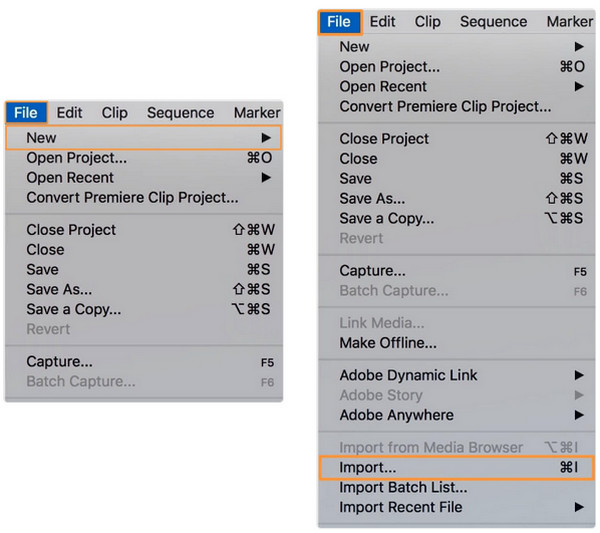Choose Make Offline in right File menu
This screenshot has height=533, width=600.
[457, 343]
